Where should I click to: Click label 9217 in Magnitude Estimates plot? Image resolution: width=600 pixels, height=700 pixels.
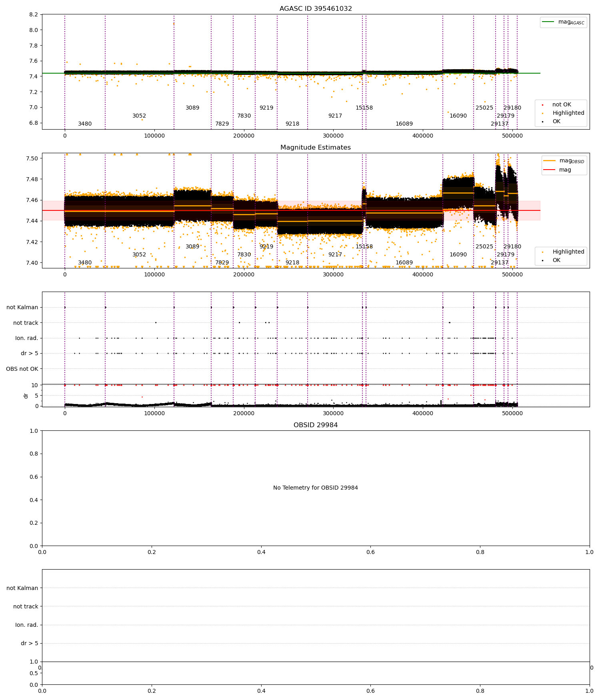point(335,255)
